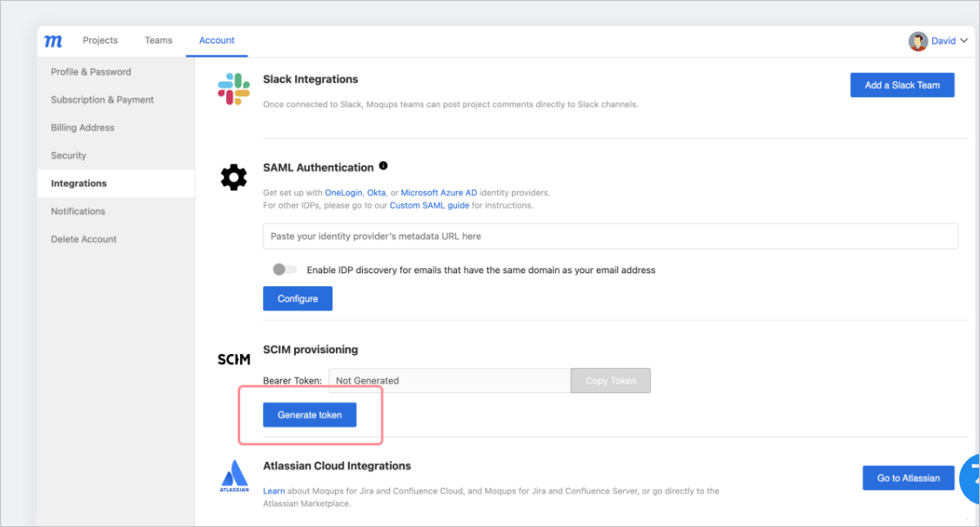Switch to the Teams tab
Image resolution: width=980 pixels, height=527 pixels.
coord(158,40)
